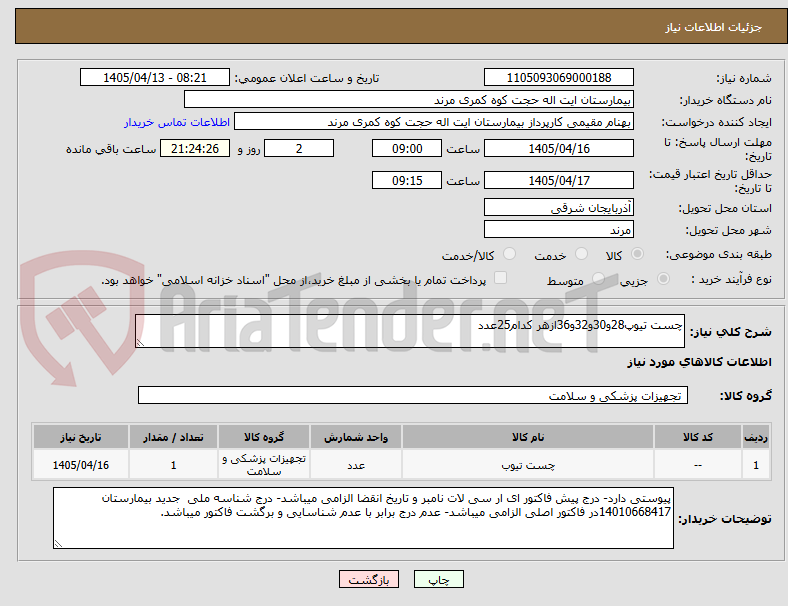
Task: Click the need number field 1105093069000188
Action: click(559, 77)
